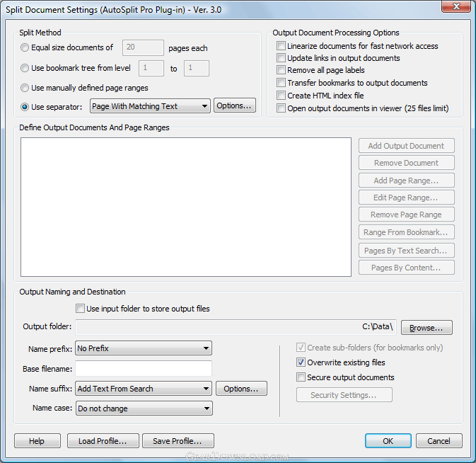Click the Help button
476x463 pixels.
(x=37, y=441)
